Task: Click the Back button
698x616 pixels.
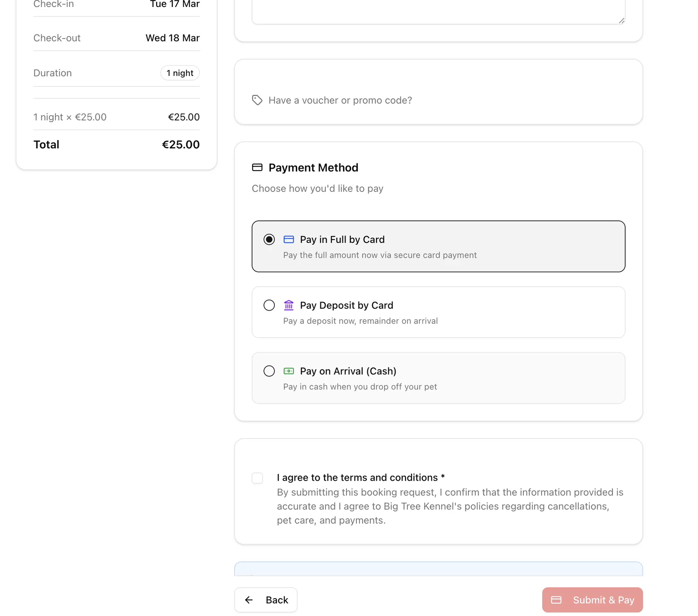Action: (265, 600)
